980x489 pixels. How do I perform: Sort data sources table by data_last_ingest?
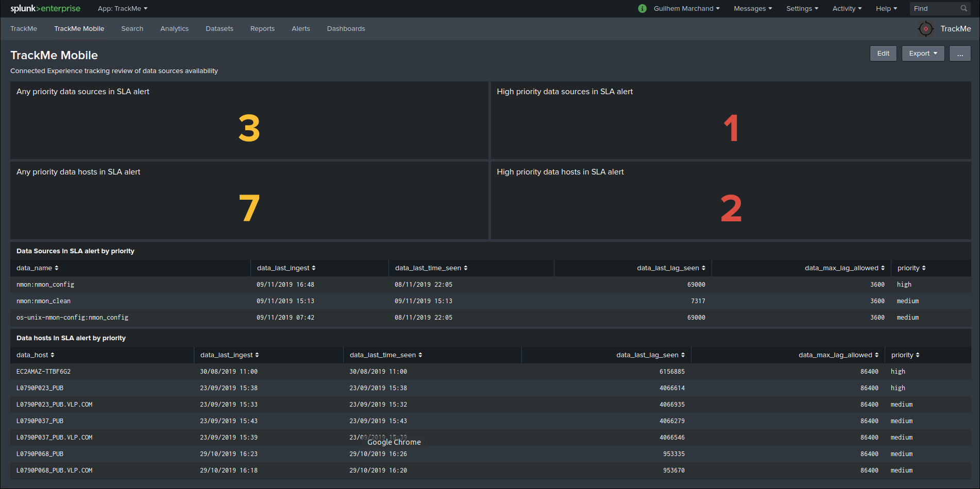pos(286,268)
